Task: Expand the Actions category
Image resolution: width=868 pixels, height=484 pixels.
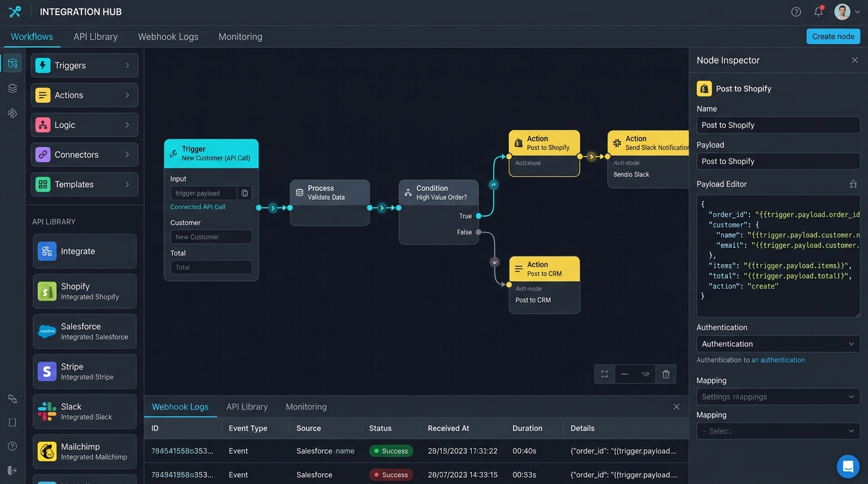Action: pyautogui.click(x=85, y=95)
